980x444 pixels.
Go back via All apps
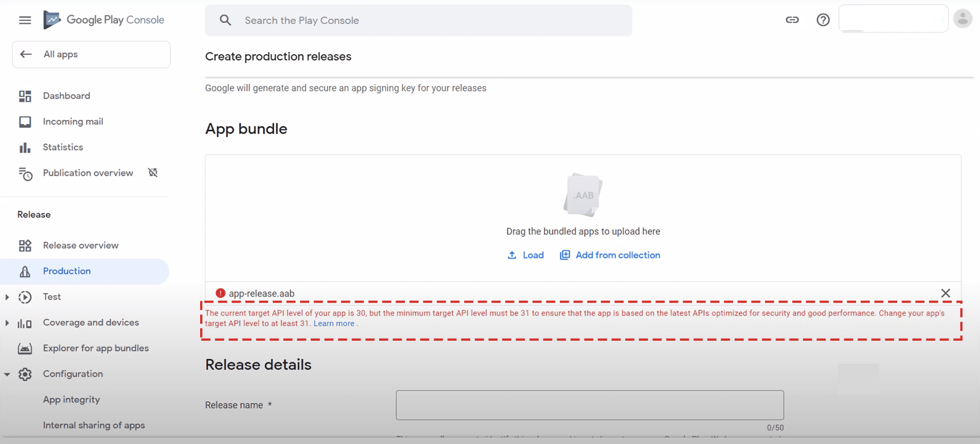61,54
